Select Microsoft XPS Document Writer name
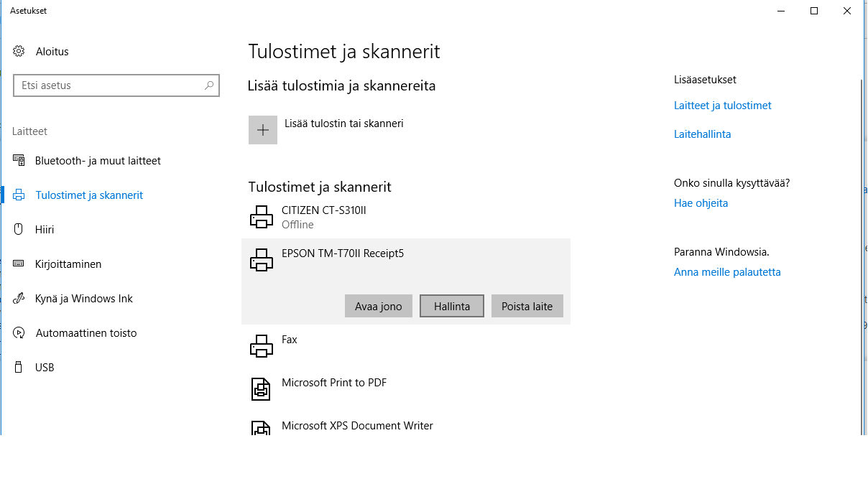This screenshot has width=868, height=489. (357, 426)
